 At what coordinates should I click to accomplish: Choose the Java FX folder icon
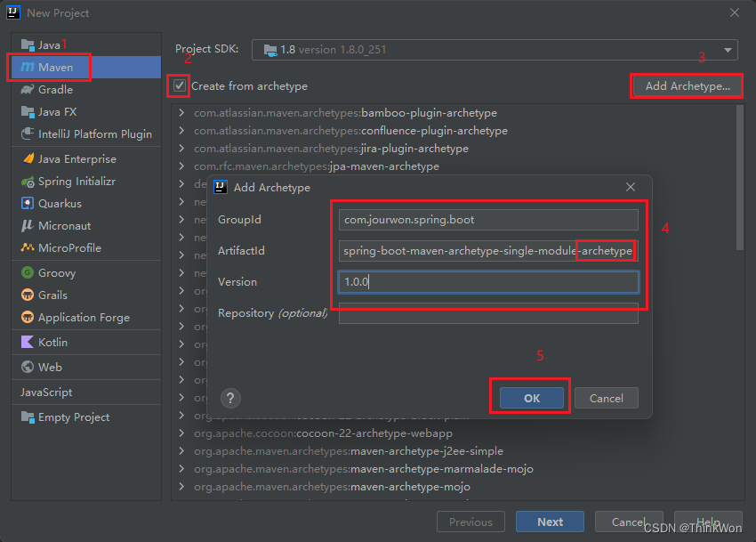(x=28, y=111)
